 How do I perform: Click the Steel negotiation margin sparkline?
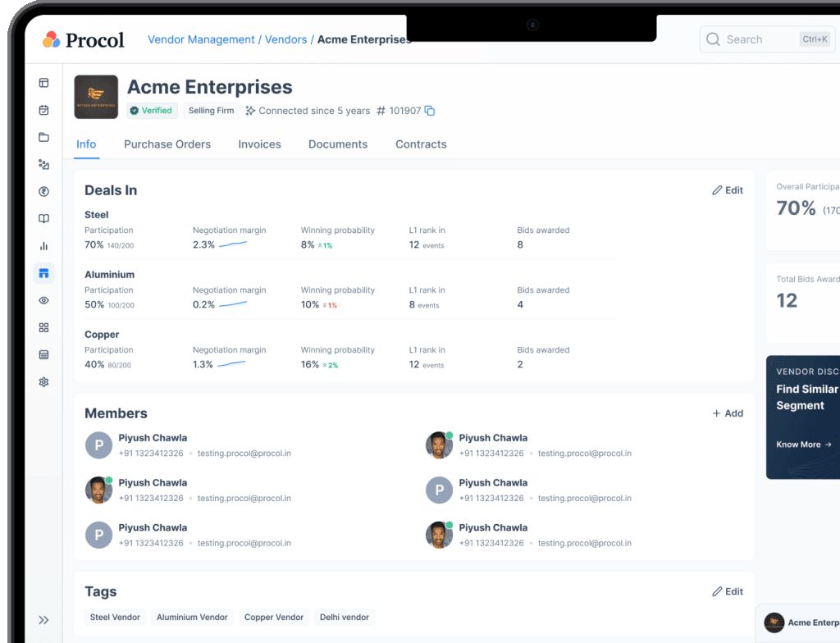pyautogui.click(x=233, y=244)
